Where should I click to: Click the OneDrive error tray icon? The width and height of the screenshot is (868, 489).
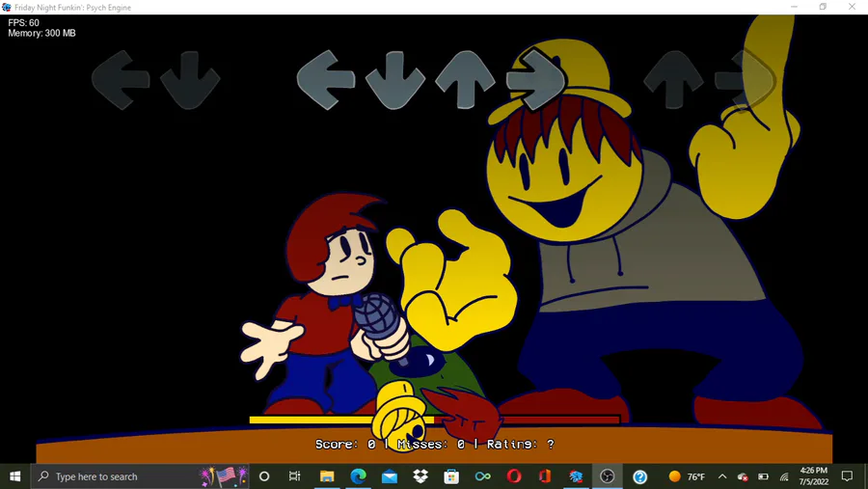(743, 476)
